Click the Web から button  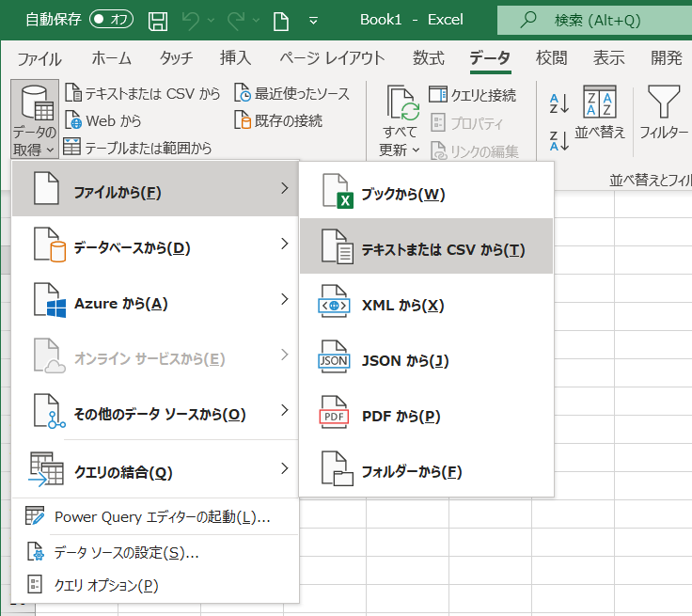pos(103,120)
